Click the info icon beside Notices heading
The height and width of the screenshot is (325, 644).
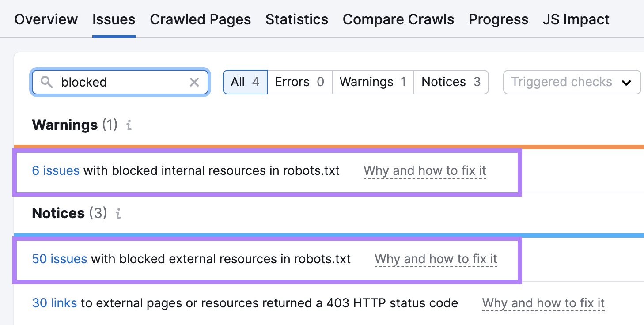pyautogui.click(x=118, y=214)
